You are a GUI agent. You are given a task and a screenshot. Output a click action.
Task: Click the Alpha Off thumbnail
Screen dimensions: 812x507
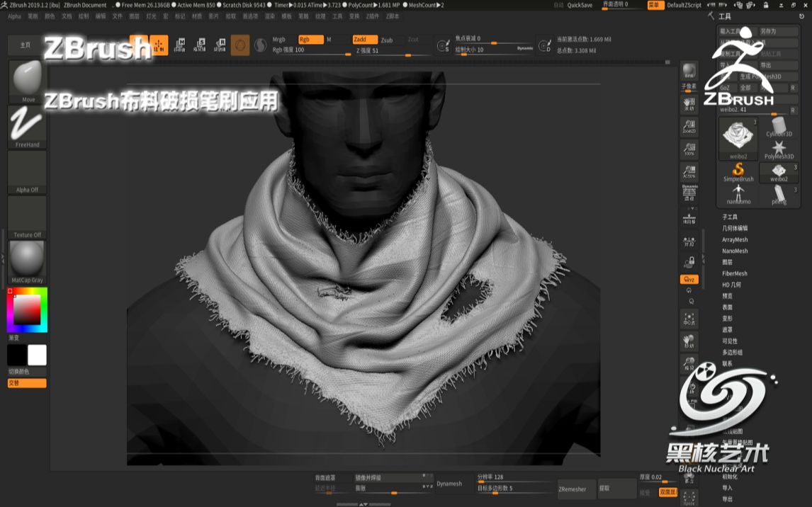(x=26, y=170)
